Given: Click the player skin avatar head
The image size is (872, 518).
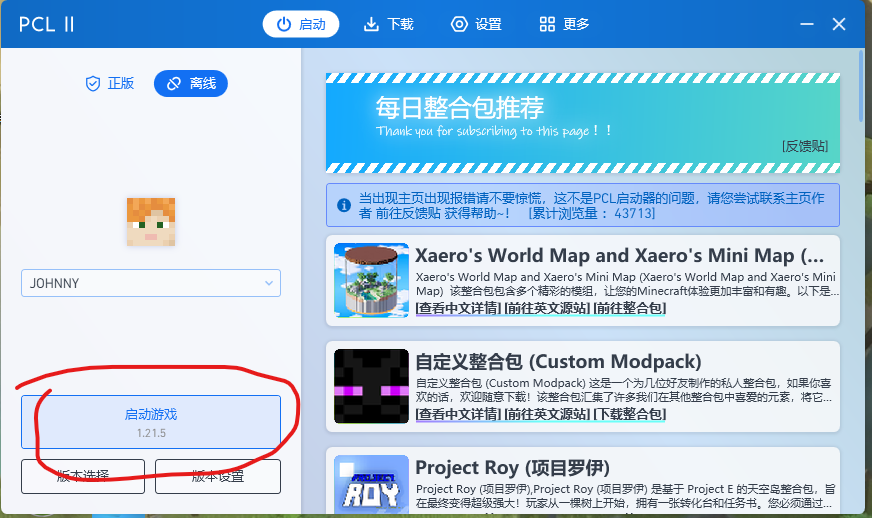Looking at the screenshot, I should tap(151, 221).
